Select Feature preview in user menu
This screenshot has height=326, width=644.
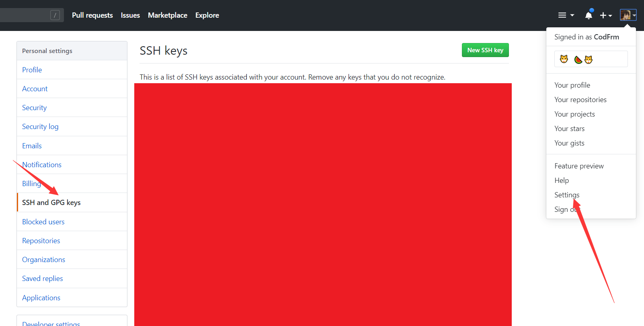pyautogui.click(x=579, y=166)
